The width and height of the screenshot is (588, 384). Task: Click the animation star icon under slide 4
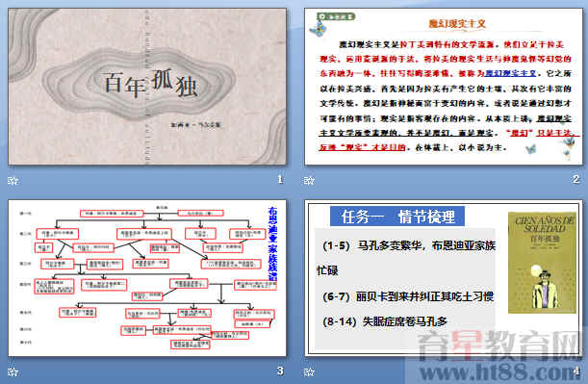[x=309, y=372]
